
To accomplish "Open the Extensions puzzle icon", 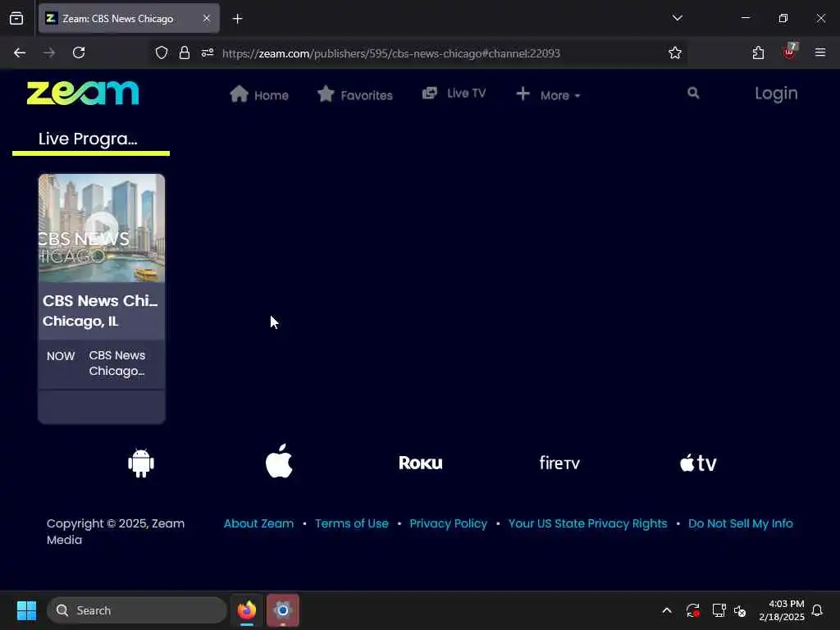I will click(758, 52).
